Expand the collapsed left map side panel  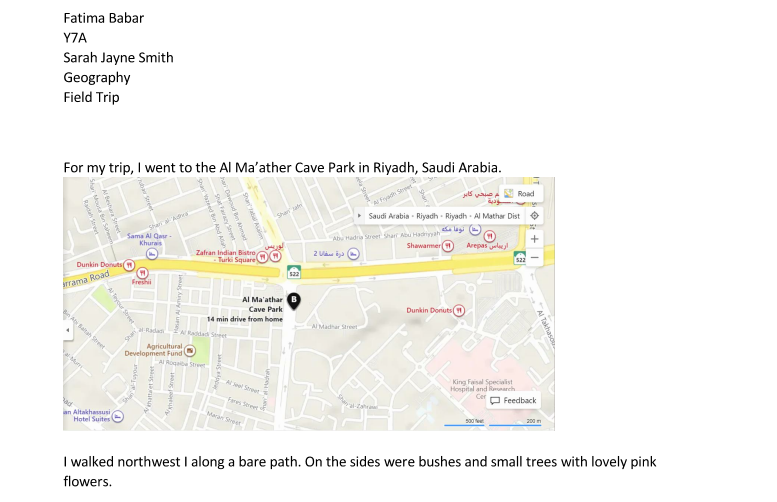[68, 329]
